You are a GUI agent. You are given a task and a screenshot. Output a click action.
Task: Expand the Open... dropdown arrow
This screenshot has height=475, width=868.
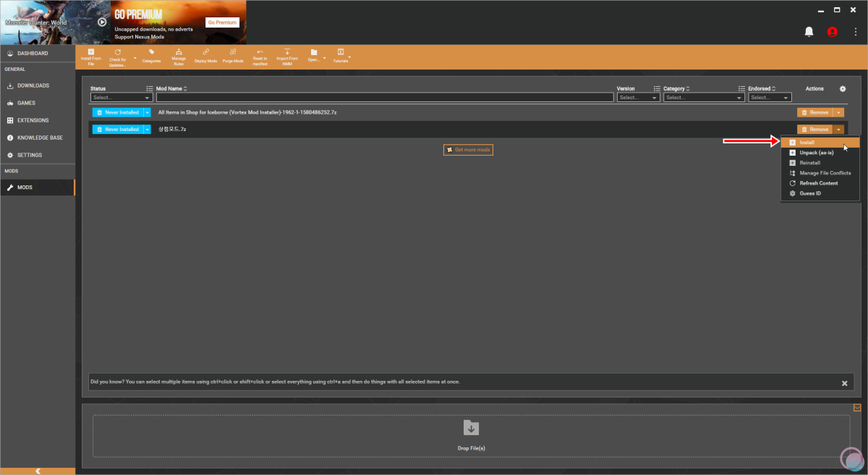coord(325,57)
